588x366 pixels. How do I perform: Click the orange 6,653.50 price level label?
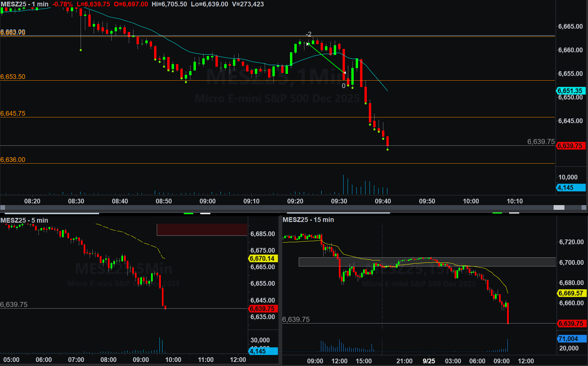13,77
